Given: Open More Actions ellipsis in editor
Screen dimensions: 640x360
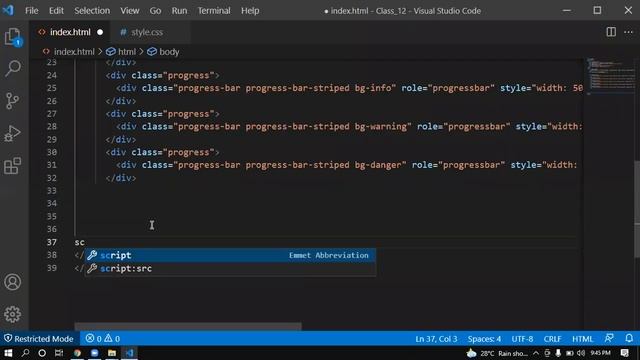Looking at the screenshot, I should click(628, 32).
